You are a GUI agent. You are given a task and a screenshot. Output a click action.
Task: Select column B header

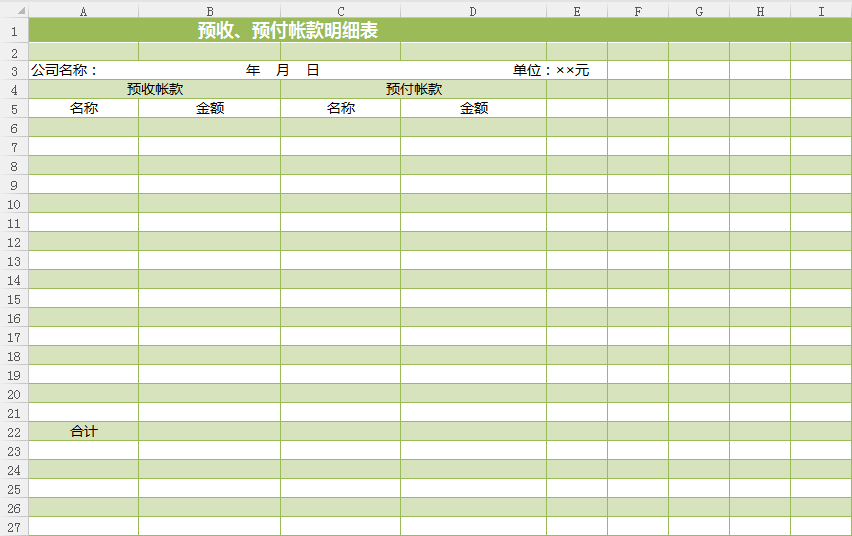point(209,11)
